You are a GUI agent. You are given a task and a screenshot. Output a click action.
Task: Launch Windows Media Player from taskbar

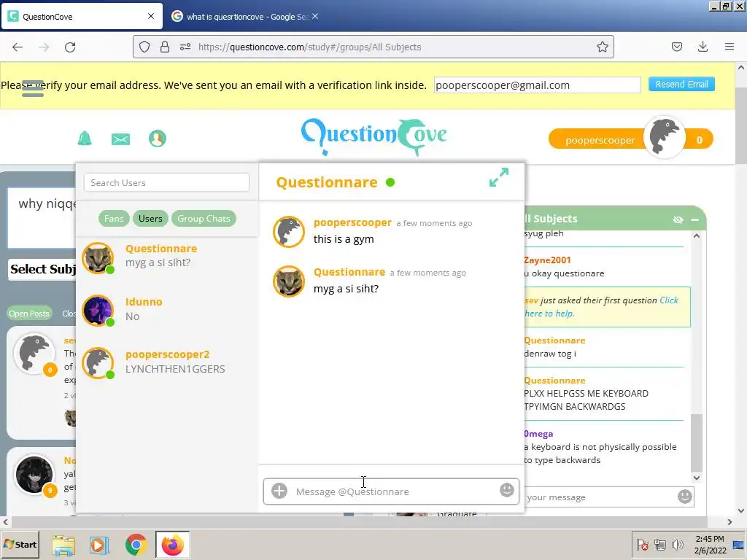pos(99,545)
